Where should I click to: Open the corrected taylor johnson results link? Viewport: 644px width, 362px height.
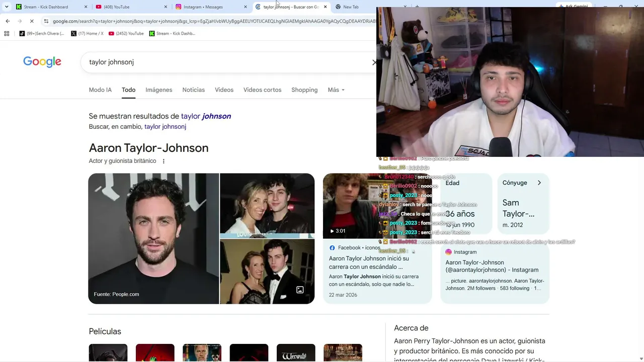click(206, 116)
